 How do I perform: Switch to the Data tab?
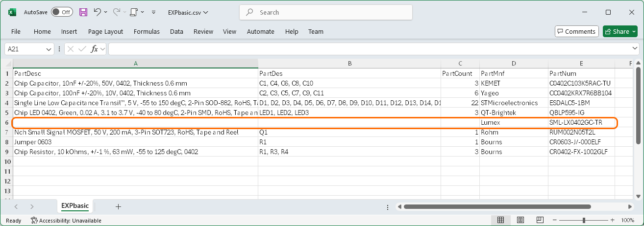176,31
